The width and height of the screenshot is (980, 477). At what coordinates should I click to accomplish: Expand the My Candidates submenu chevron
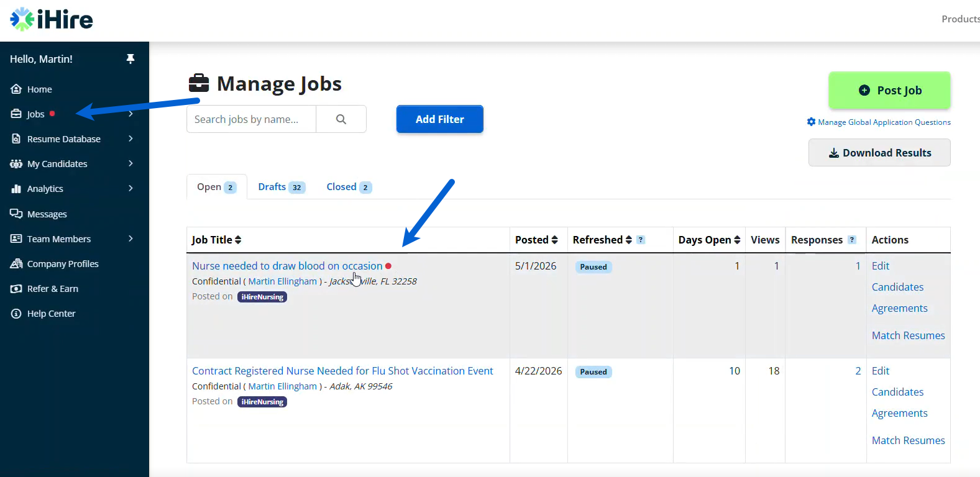pyautogui.click(x=131, y=163)
